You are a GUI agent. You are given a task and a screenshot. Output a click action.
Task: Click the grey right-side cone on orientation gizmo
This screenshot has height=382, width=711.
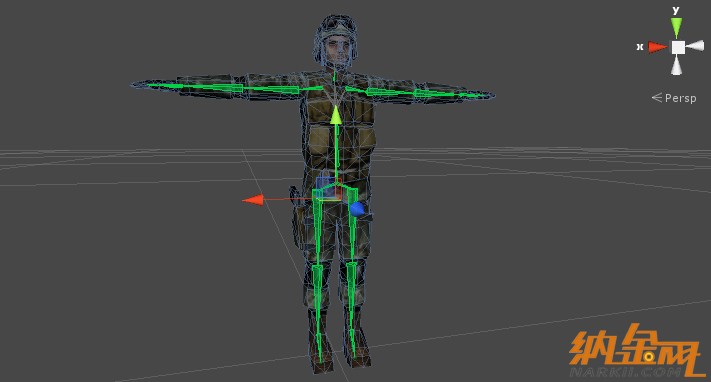695,45
